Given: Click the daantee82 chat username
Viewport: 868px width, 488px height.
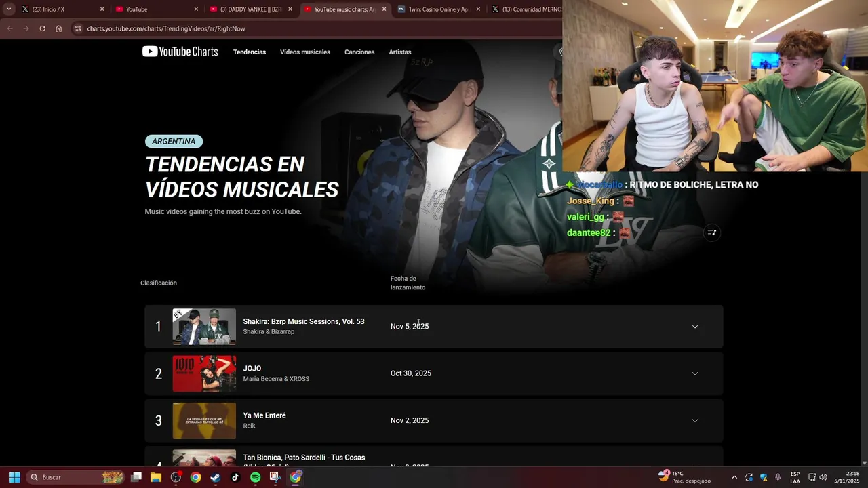Looking at the screenshot, I should pos(589,232).
